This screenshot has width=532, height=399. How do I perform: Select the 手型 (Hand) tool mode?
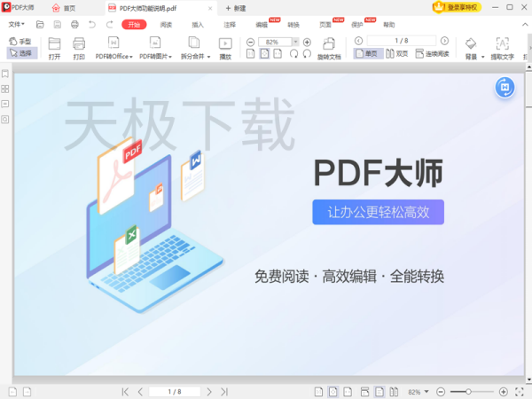[x=20, y=42]
